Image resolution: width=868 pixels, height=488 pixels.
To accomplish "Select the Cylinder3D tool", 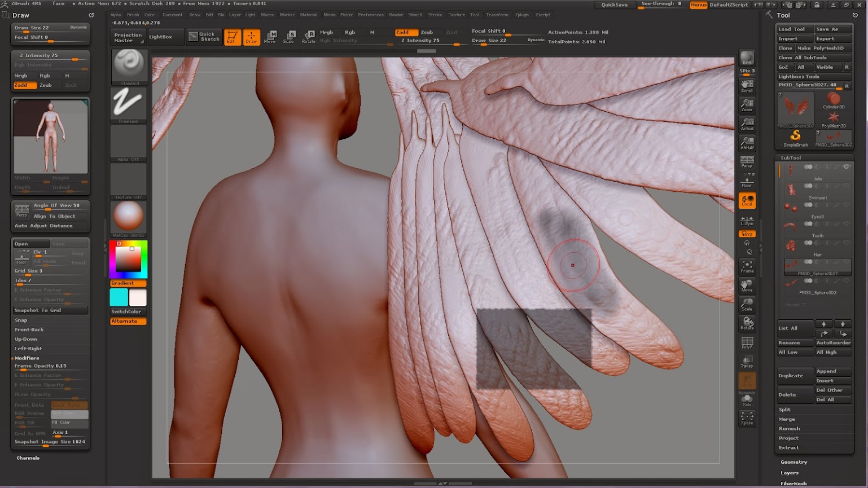I will [834, 100].
